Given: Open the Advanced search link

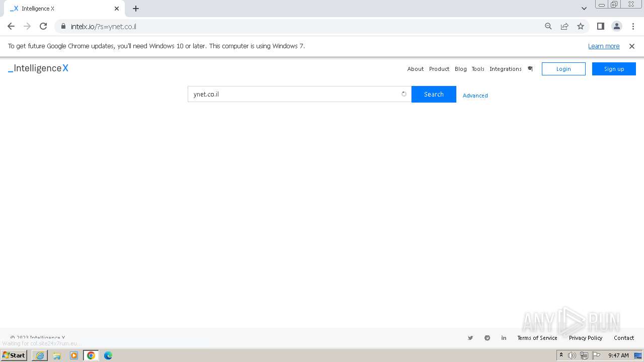Looking at the screenshot, I should pyautogui.click(x=475, y=96).
